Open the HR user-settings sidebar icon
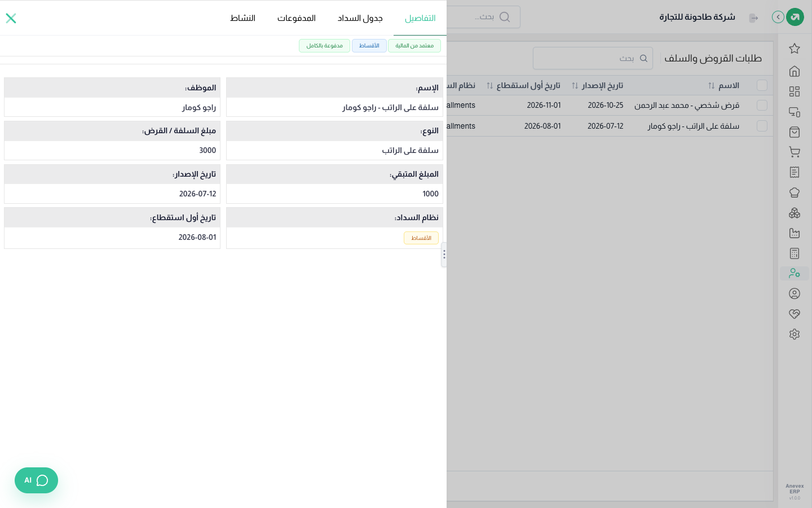 795,273
